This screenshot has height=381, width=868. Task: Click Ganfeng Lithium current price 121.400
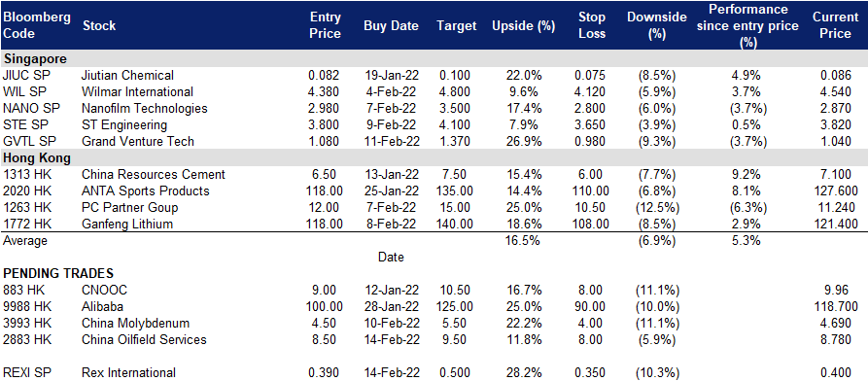tap(835, 225)
